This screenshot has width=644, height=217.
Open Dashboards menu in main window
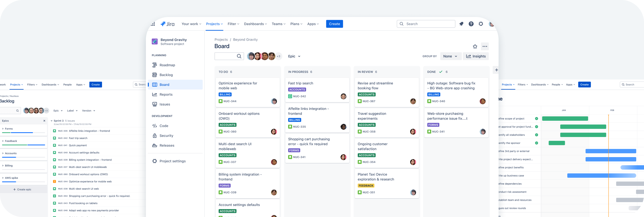pos(255,24)
